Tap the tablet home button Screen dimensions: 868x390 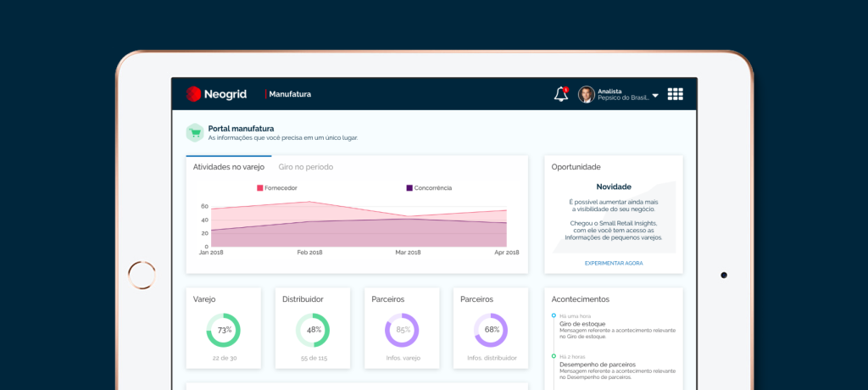tap(142, 275)
